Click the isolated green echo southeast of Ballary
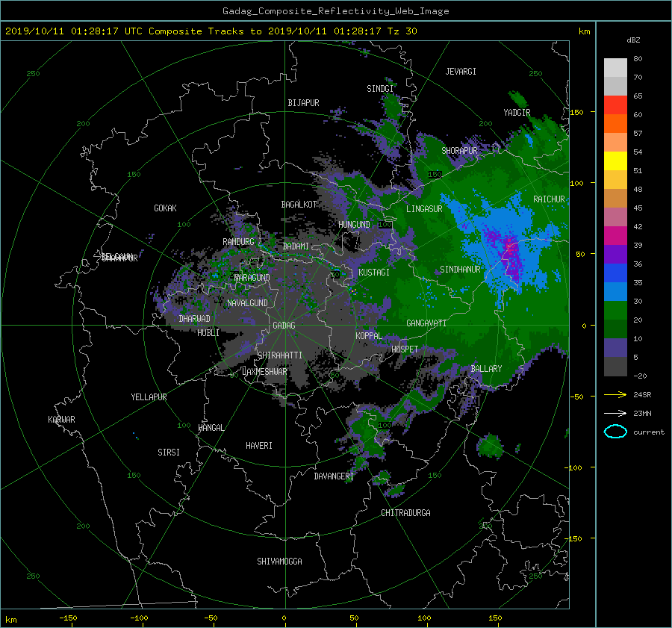The height and width of the screenshot is (628, 672). point(489,446)
